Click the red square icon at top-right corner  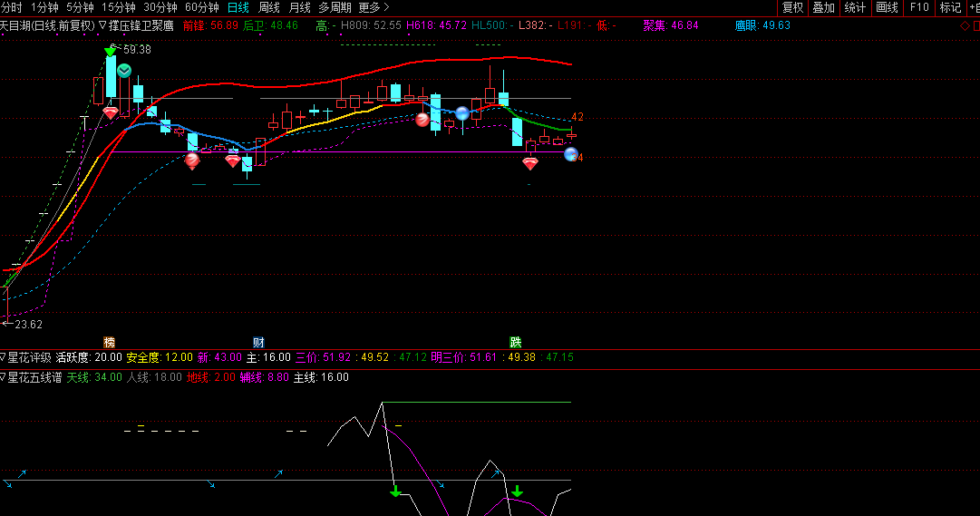pyautogui.click(x=975, y=25)
